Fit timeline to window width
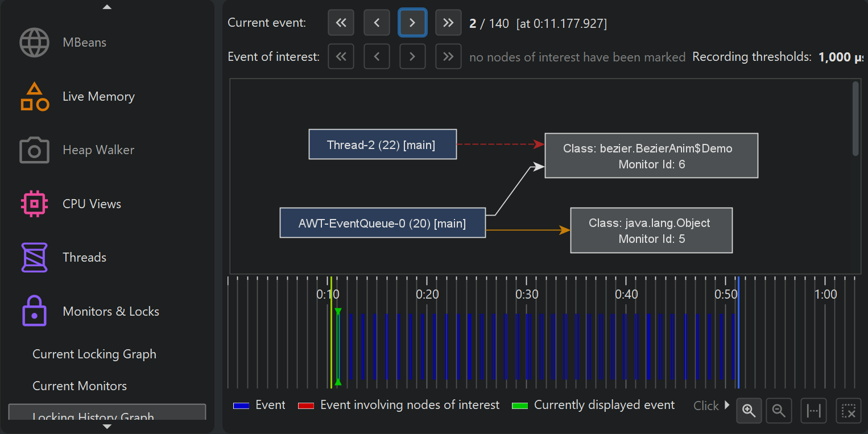 coord(814,411)
